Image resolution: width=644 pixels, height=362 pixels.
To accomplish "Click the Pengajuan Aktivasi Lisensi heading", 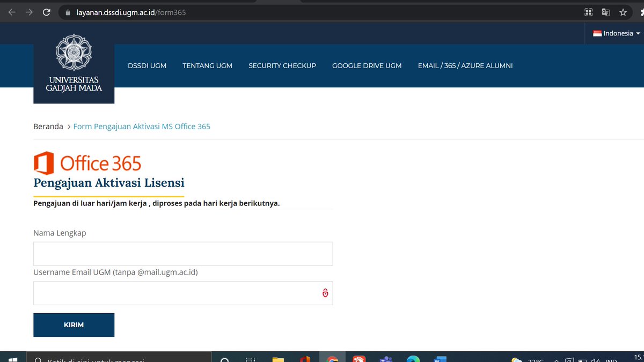I will pos(109,182).
